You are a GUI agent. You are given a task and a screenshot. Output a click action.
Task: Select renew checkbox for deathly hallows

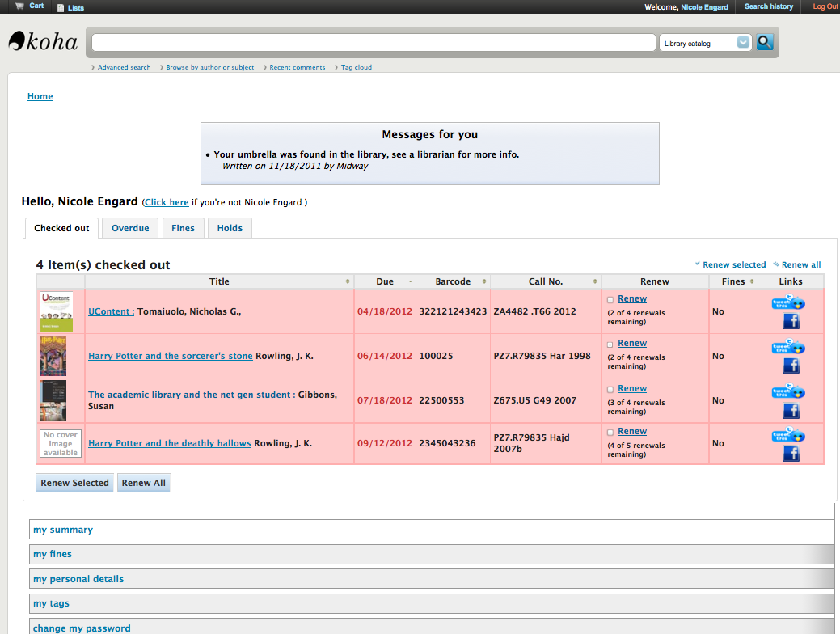coord(610,433)
